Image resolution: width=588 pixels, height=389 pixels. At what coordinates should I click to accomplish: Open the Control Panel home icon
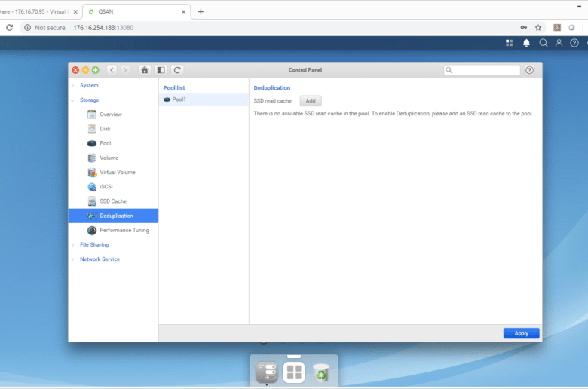[x=145, y=70]
